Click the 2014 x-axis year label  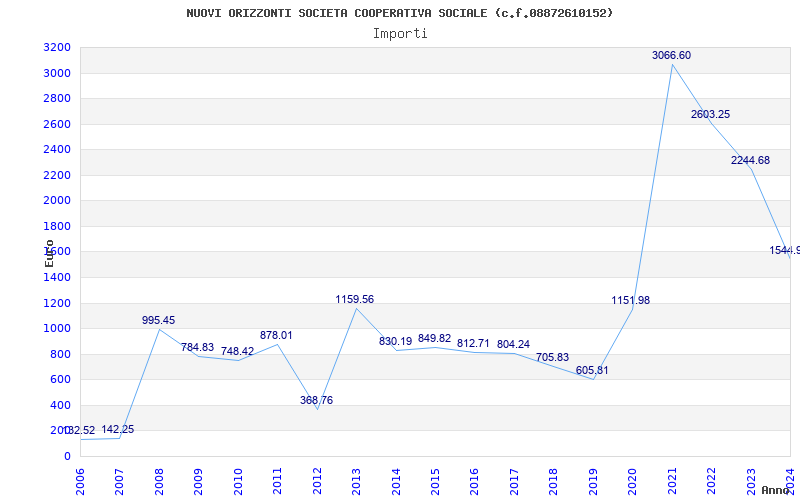[x=395, y=481]
